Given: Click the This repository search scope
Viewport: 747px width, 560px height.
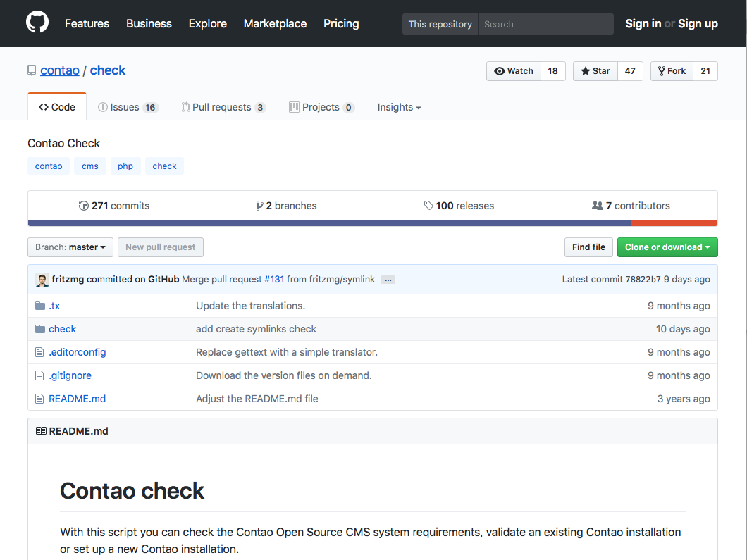Looking at the screenshot, I should (x=440, y=24).
